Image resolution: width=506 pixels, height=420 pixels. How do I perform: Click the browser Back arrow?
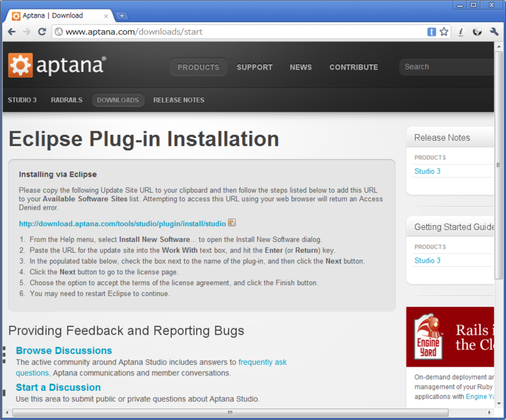click(11, 32)
